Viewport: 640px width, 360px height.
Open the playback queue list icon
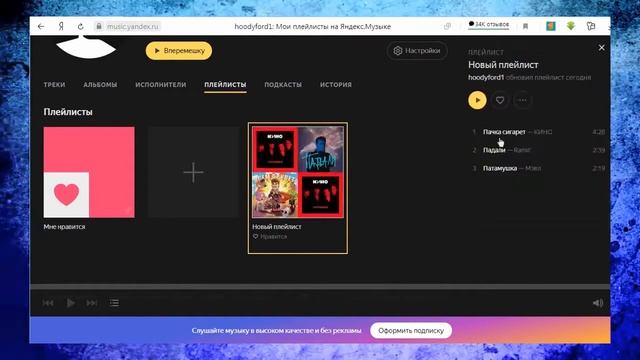tap(114, 303)
